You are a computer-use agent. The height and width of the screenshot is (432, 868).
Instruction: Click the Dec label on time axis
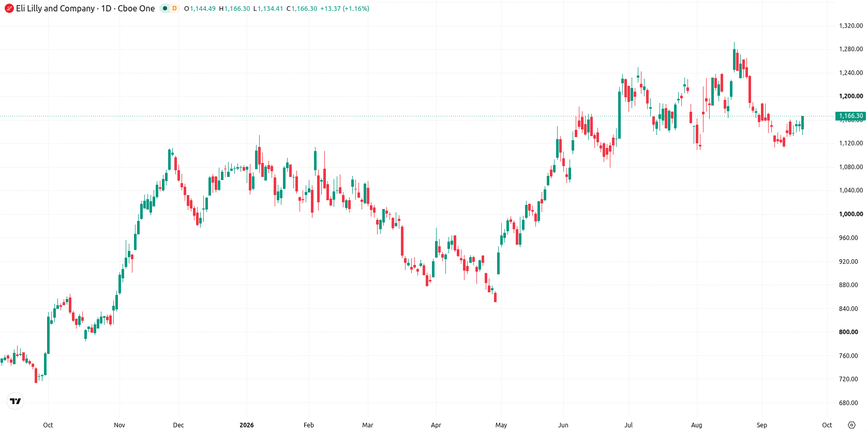(x=178, y=425)
